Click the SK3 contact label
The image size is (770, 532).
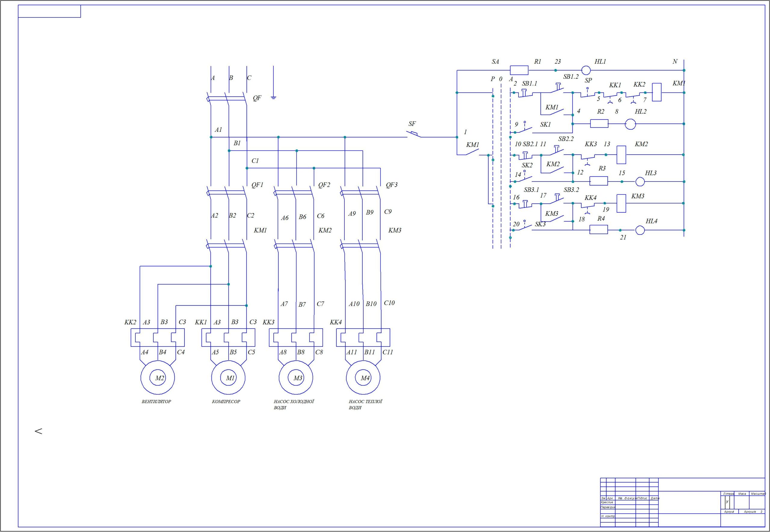tap(540, 224)
